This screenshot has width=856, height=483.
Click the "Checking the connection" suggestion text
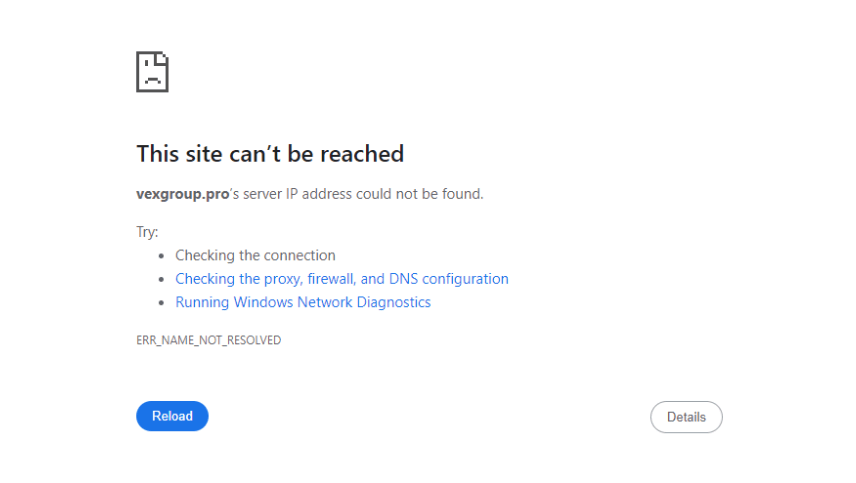tap(255, 255)
